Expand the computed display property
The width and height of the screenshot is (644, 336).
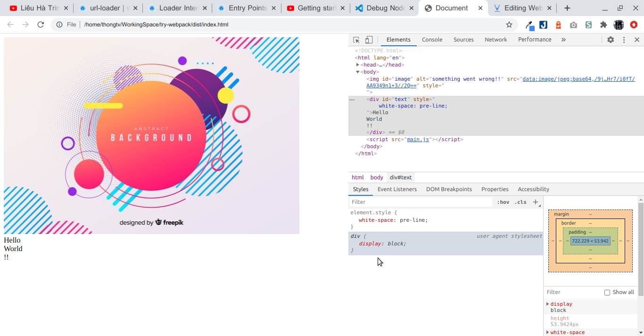[x=547, y=304]
